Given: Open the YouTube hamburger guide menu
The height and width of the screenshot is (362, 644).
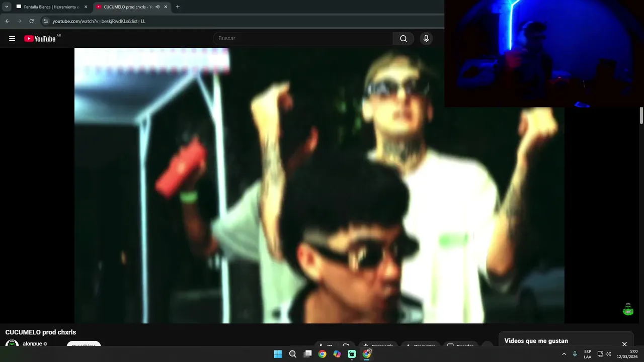Looking at the screenshot, I should [12, 39].
